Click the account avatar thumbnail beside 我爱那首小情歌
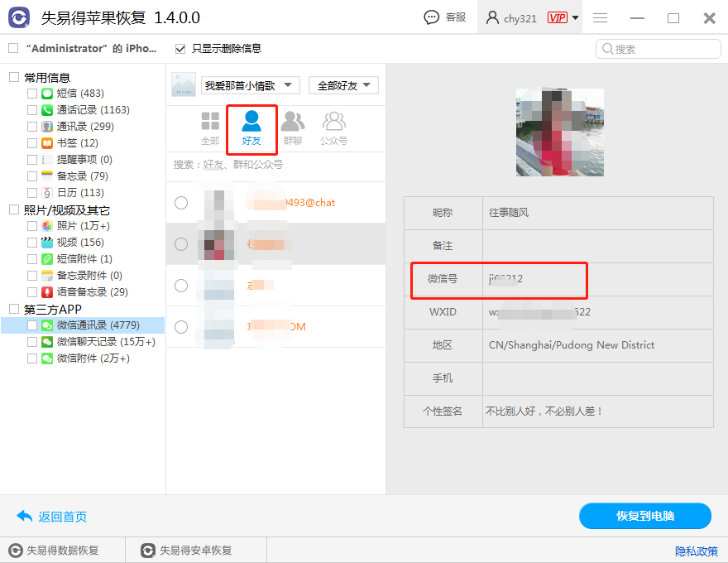 [x=184, y=85]
